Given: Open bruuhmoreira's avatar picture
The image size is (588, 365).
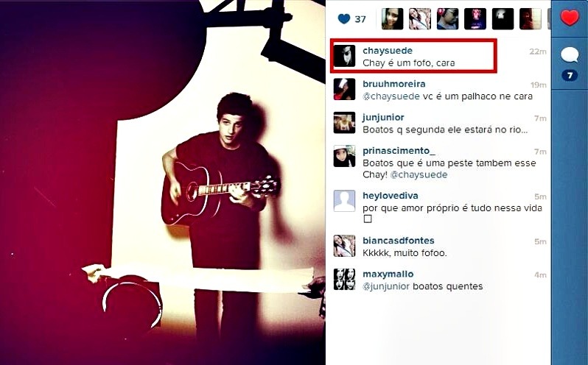Looking at the screenshot, I should (344, 89).
